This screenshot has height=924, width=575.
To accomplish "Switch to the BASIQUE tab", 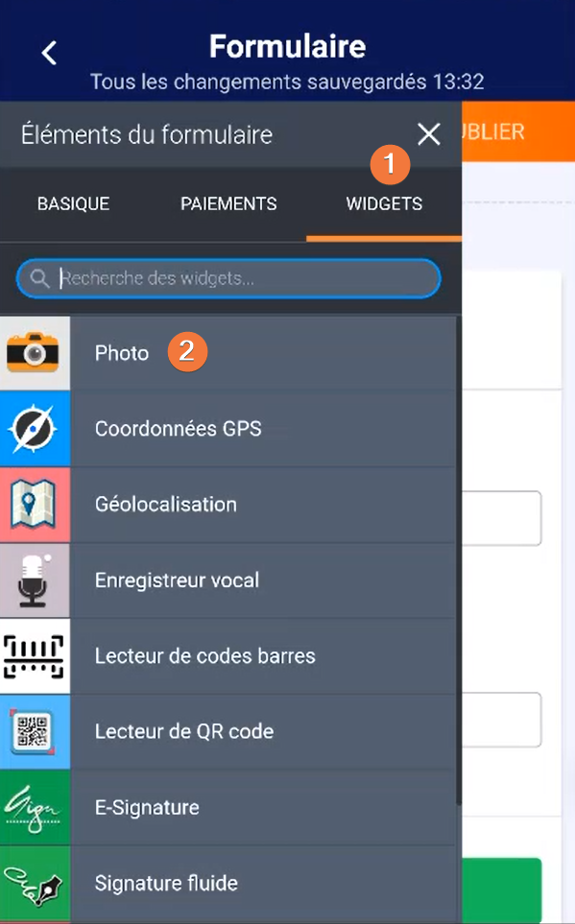I will click(74, 203).
